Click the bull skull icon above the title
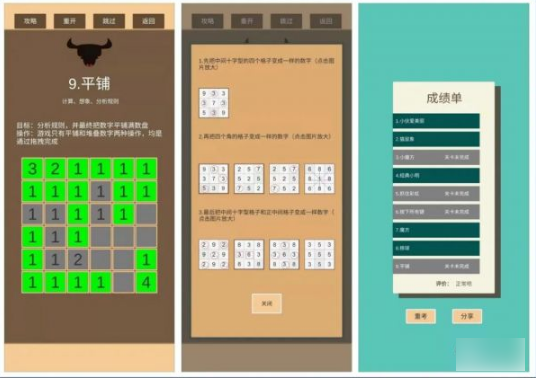536x378 pixels. (89, 52)
